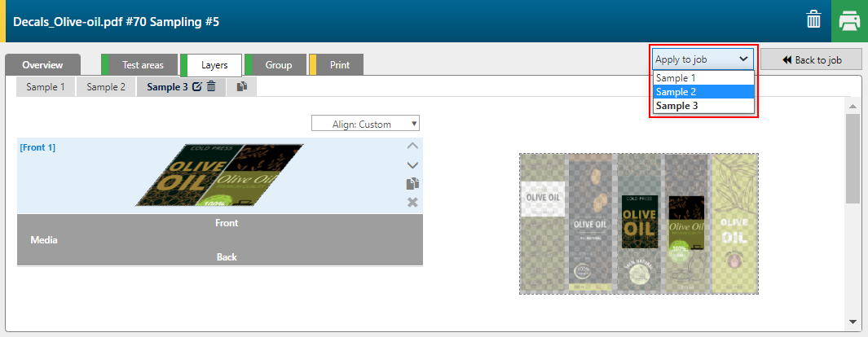Delete Sample 3 using its trash icon
This screenshot has height=337, width=868.
point(211,87)
